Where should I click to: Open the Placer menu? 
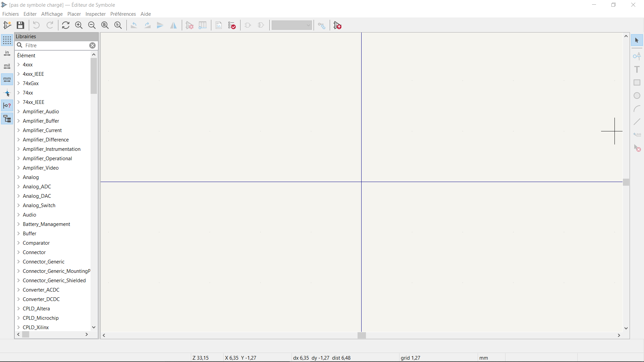tap(74, 14)
